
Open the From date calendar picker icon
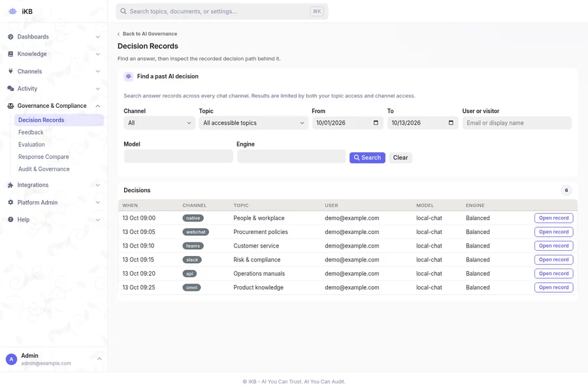pos(376,123)
